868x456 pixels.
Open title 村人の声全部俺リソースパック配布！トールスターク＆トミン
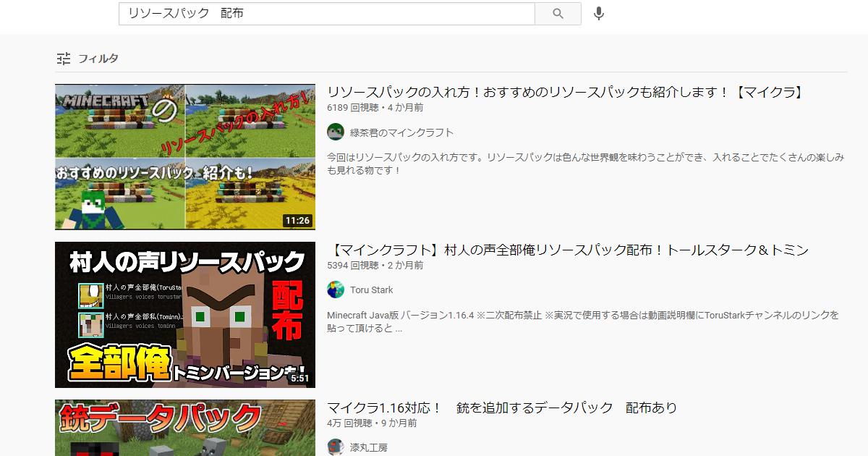(x=568, y=250)
